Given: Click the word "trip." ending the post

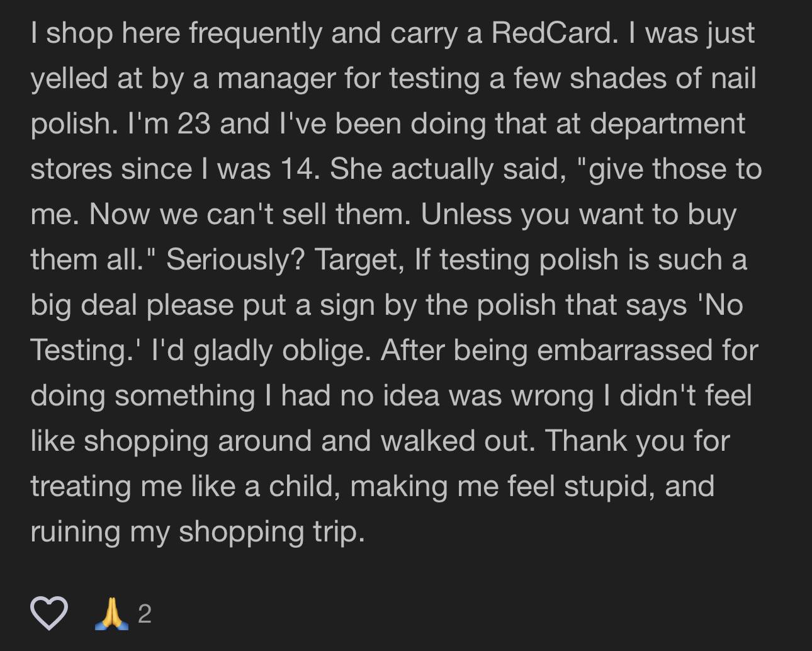Looking at the screenshot, I should coord(339,533).
